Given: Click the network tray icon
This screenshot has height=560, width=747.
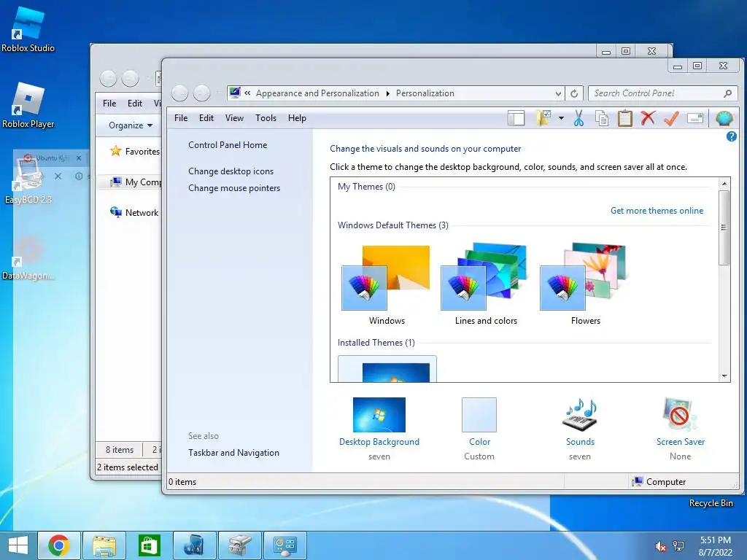Looking at the screenshot, I should coord(678,546).
